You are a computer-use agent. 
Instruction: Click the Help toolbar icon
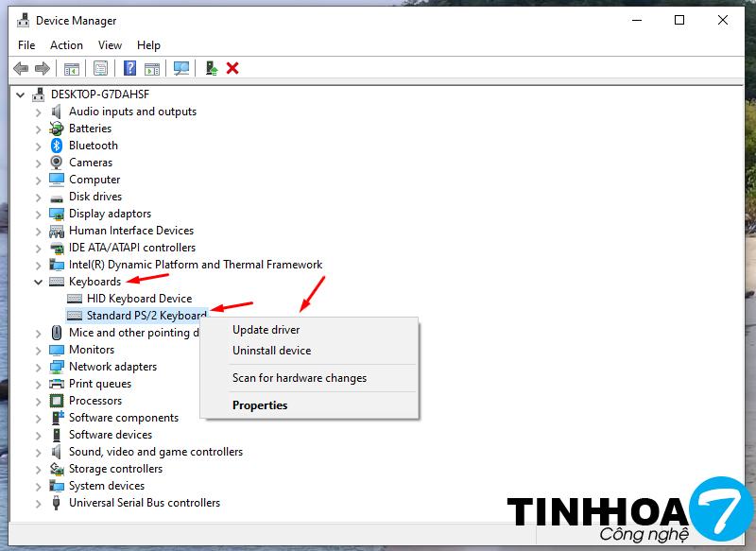pyautogui.click(x=130, y=68)
